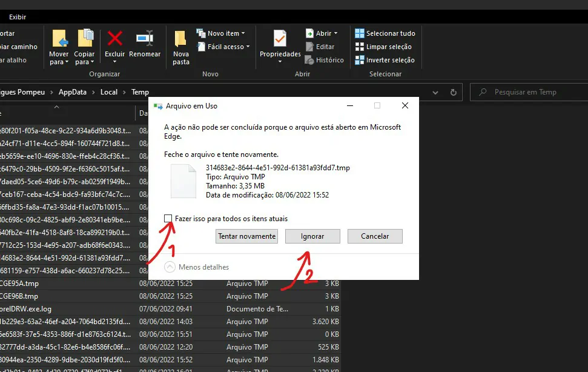Click Limpar seleção icon

pos(360,47)
